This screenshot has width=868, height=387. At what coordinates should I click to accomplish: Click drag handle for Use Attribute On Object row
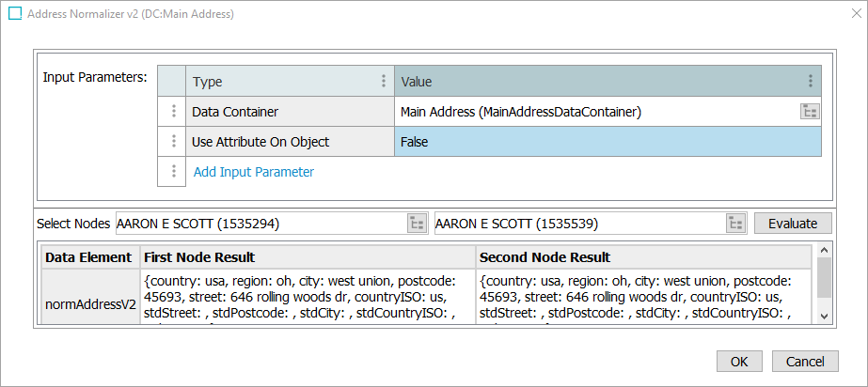173,142
